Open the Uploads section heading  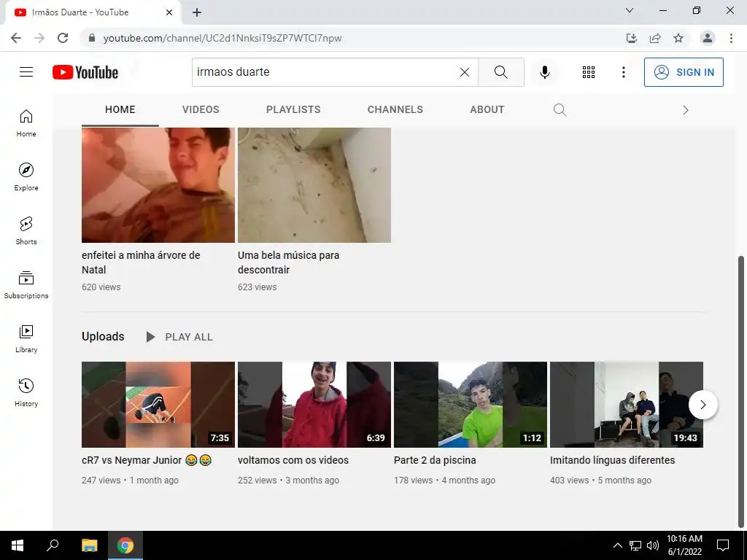[103, 337]
